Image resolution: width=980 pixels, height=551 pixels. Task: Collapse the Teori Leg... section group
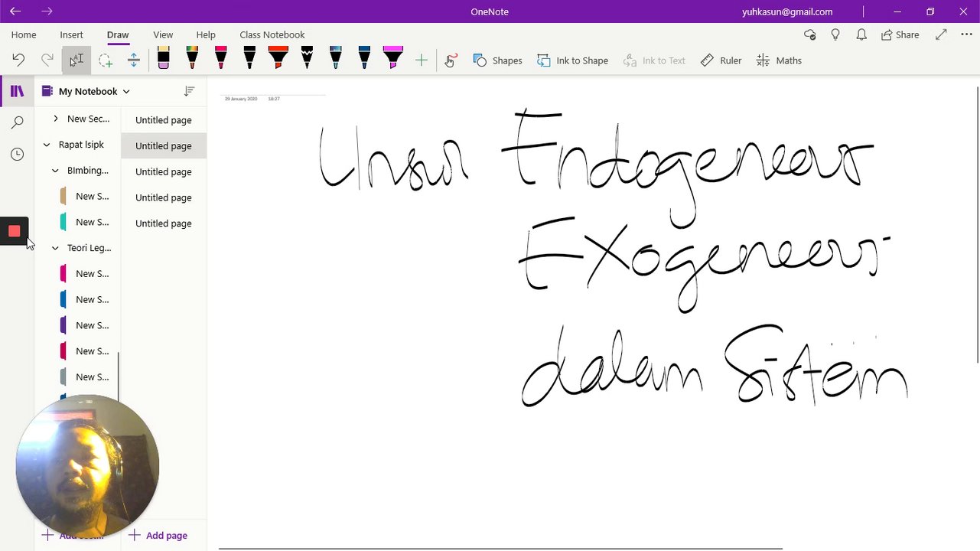tap(55, 248)
